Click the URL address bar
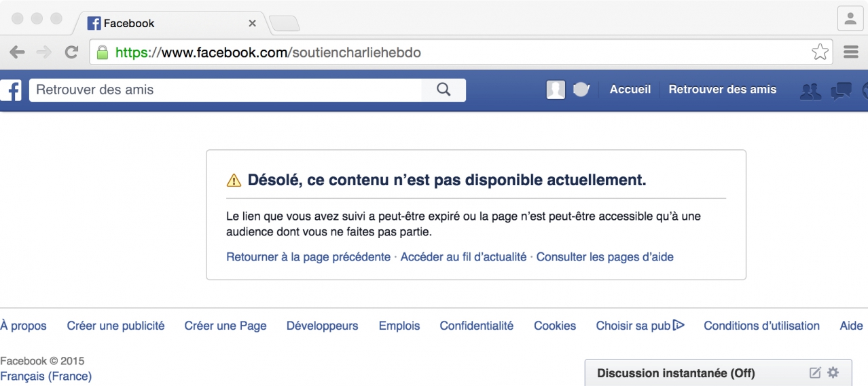 [x=460, y=52]
